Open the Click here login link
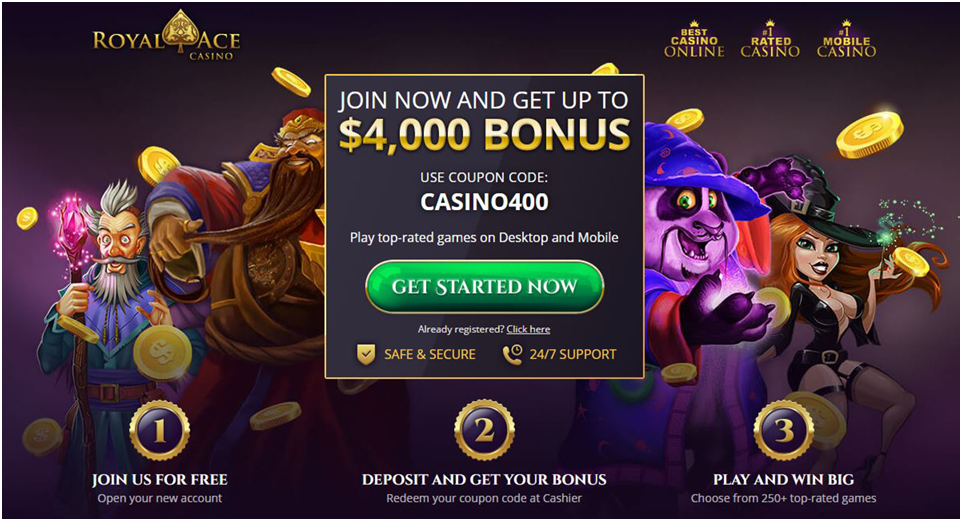 [x=528, y=329]
